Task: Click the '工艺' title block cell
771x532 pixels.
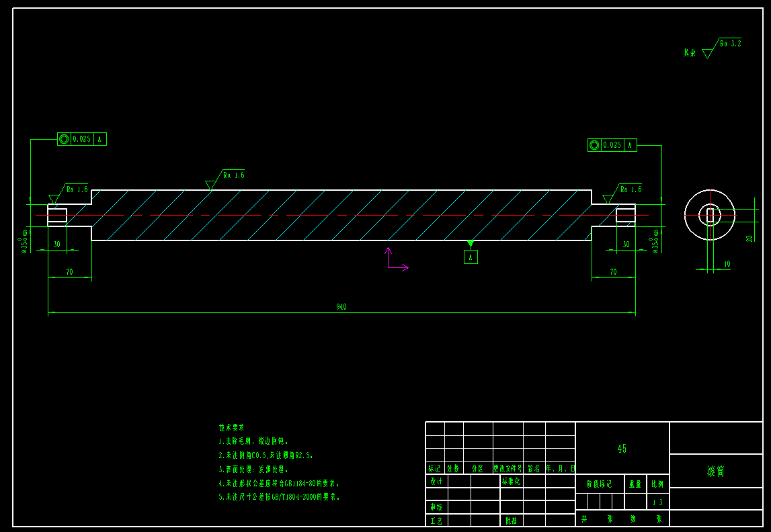Action: (x=437, y=520)
